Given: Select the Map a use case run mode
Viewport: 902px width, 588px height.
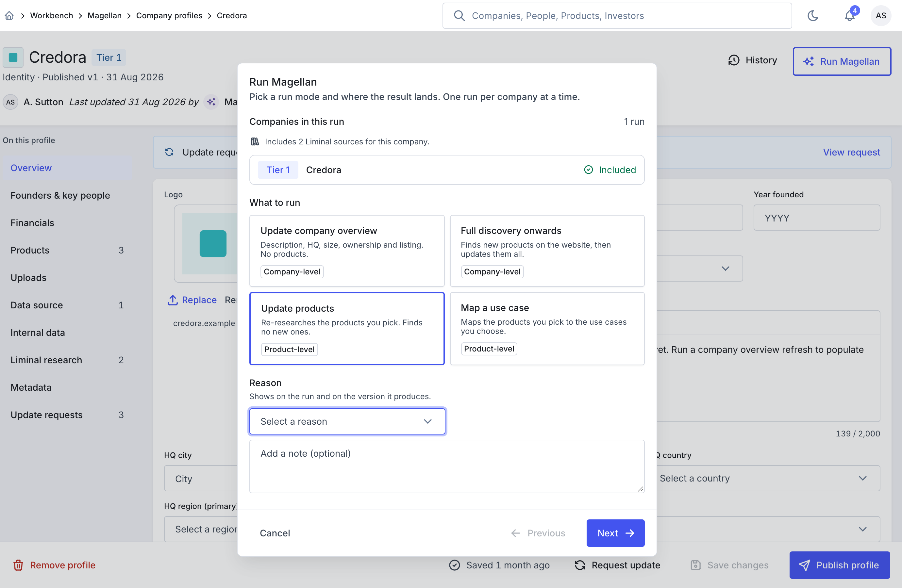Looking at the screenshot, I should pos(547,328).
